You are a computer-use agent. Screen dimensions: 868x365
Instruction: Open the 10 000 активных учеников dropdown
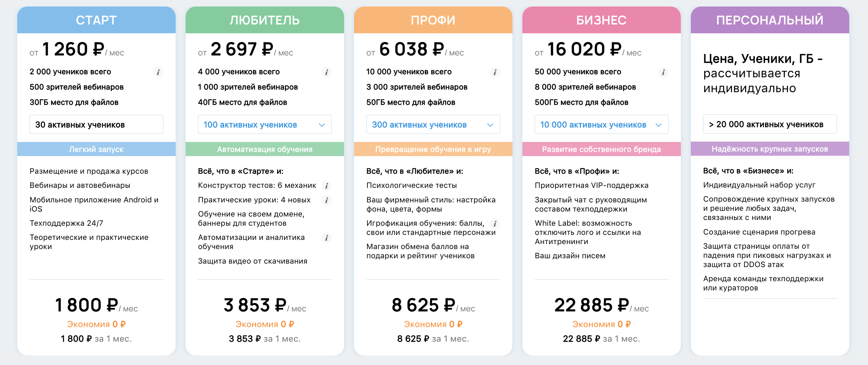(601, 125)
